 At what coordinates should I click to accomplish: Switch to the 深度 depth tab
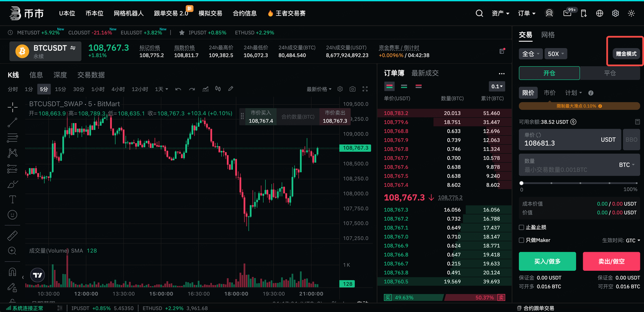[60, 75]
